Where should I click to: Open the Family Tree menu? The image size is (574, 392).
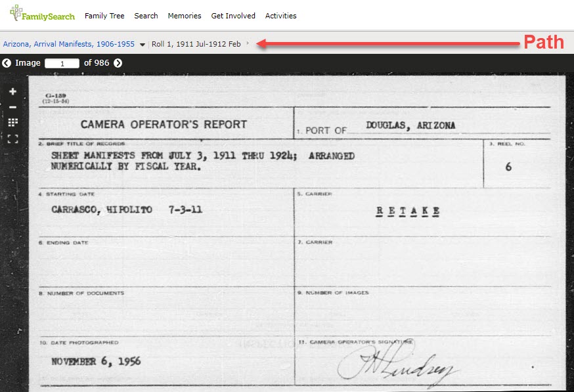coord(104,16)
